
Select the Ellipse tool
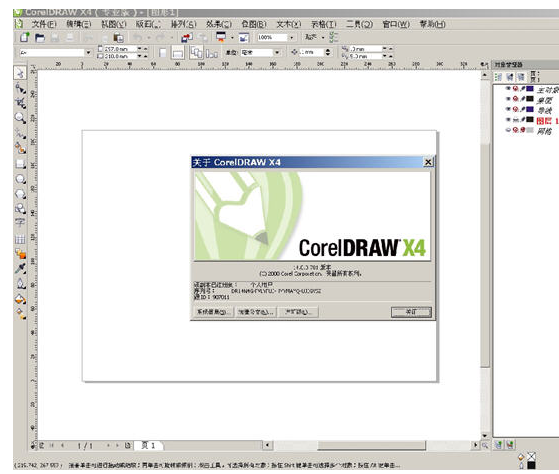[20, 179]
